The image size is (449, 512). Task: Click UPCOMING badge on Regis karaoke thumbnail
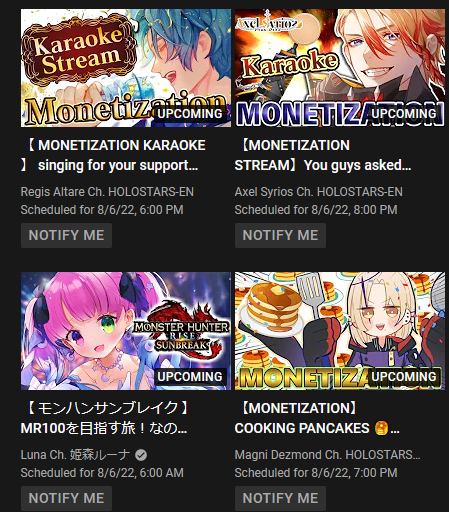(x=190, y=114)
